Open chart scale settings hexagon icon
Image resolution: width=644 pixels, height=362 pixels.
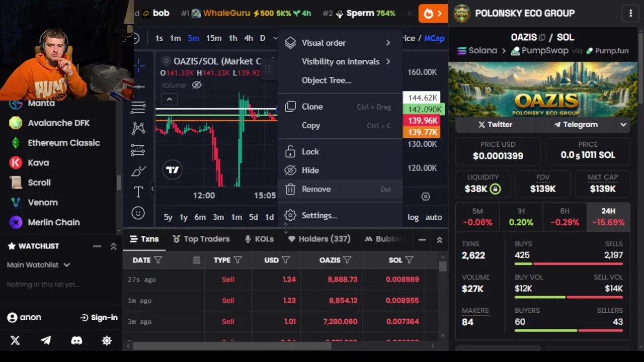[426, 197]
